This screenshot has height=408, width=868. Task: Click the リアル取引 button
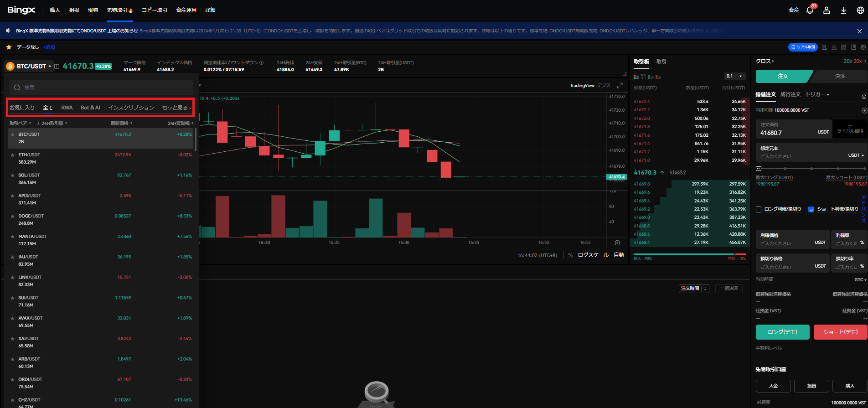803,47
